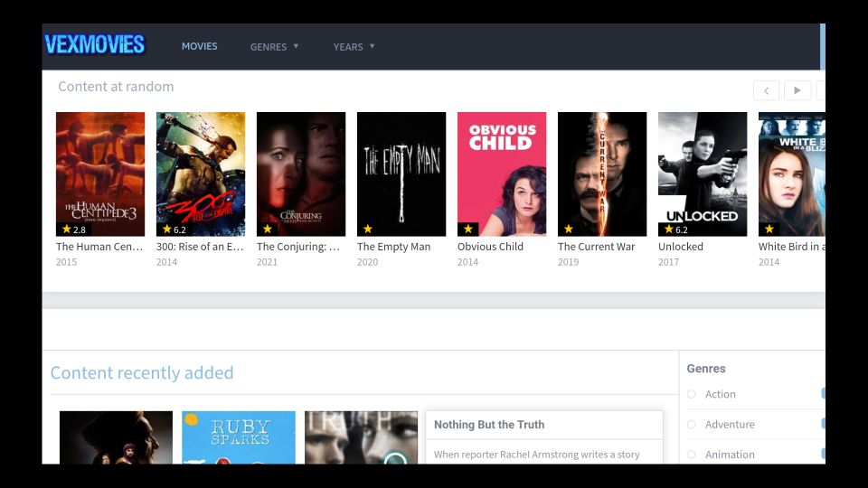Viewport: 868px width, 488px height.
Task: Click the VEXMOVIES logo
Action: [95, 45]
